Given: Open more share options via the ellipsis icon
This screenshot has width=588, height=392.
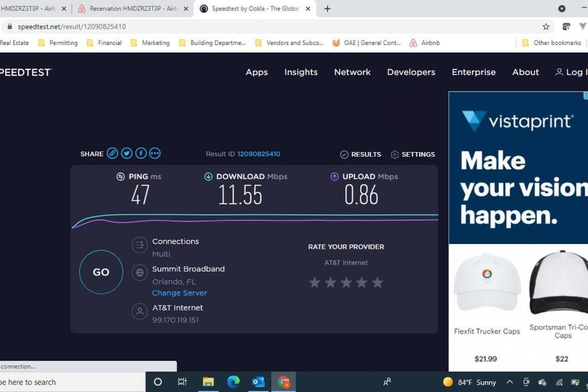Looking at the screenshot, I should pos(155,153).
